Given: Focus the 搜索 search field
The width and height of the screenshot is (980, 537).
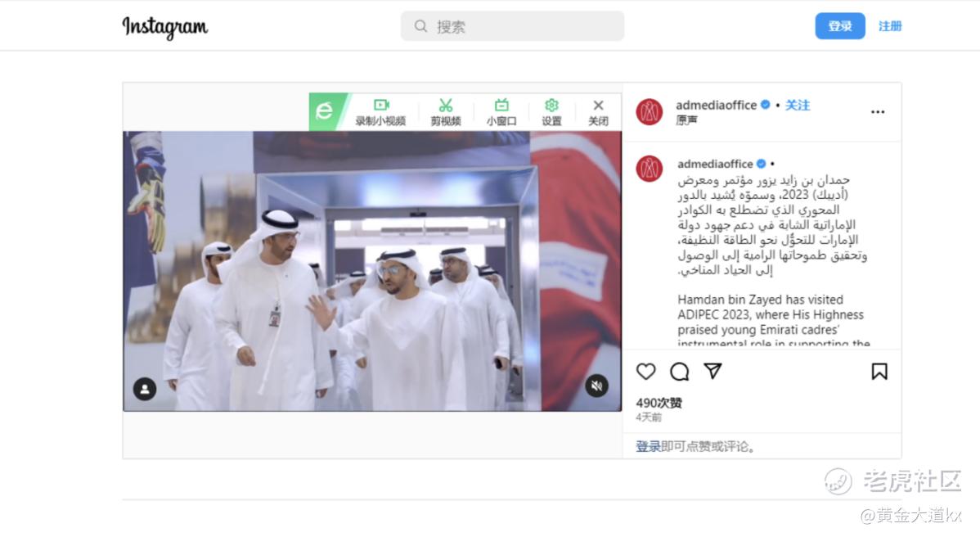Looking at the screenshot, I should [x=513, y=26].
